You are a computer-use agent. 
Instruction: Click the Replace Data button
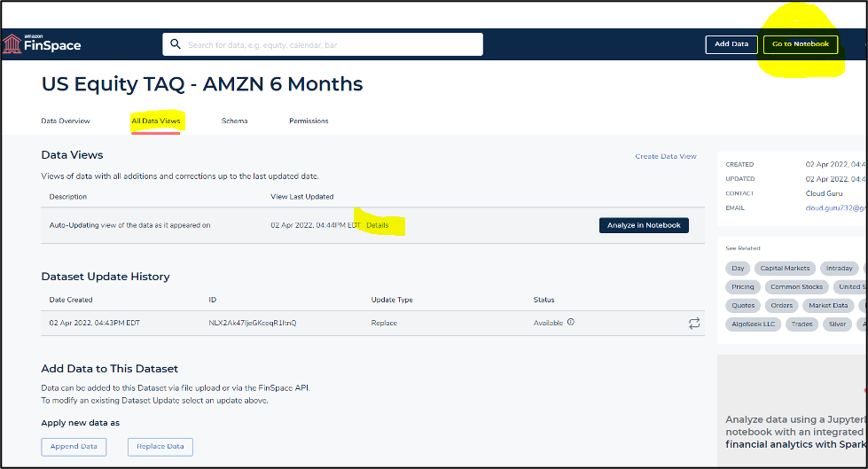[x=160, y=446]
